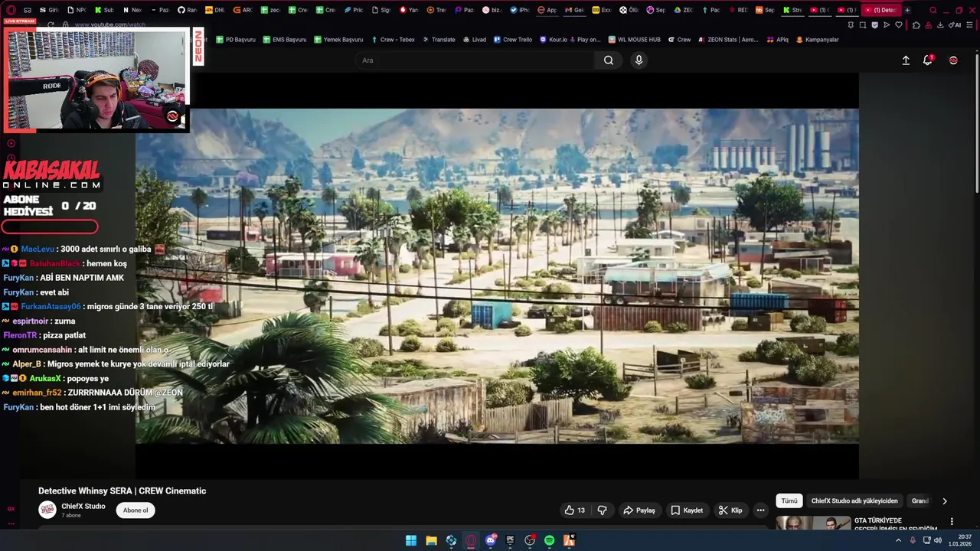Open the GTA TÜRKİYE'DE recommended video thumbnail
The image size is (980, 551).
pos(813,523)
